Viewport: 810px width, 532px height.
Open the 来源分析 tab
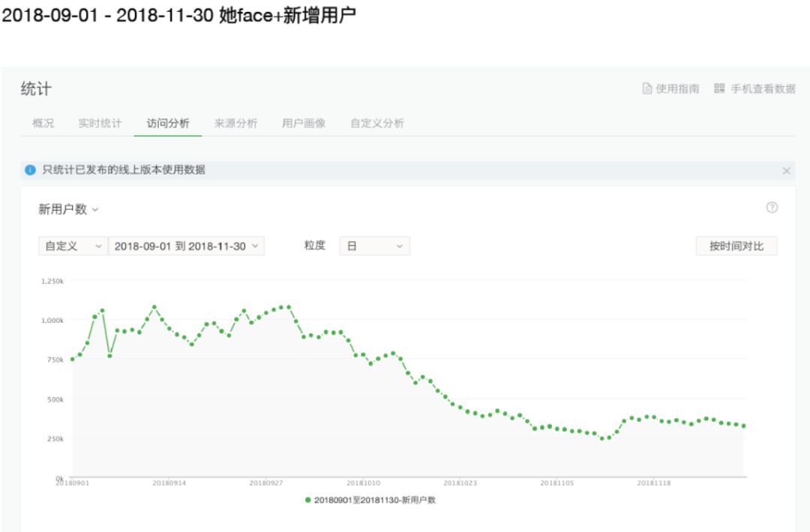[235, 124]
